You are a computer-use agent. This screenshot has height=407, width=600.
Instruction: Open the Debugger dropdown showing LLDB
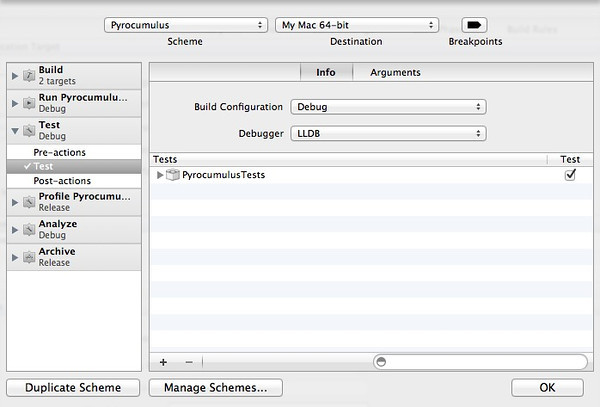[388, 133]
